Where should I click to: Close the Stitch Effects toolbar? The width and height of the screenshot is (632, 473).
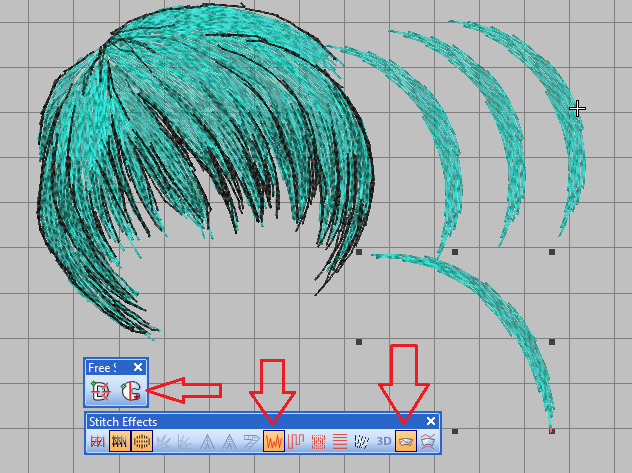click(431, 421)
